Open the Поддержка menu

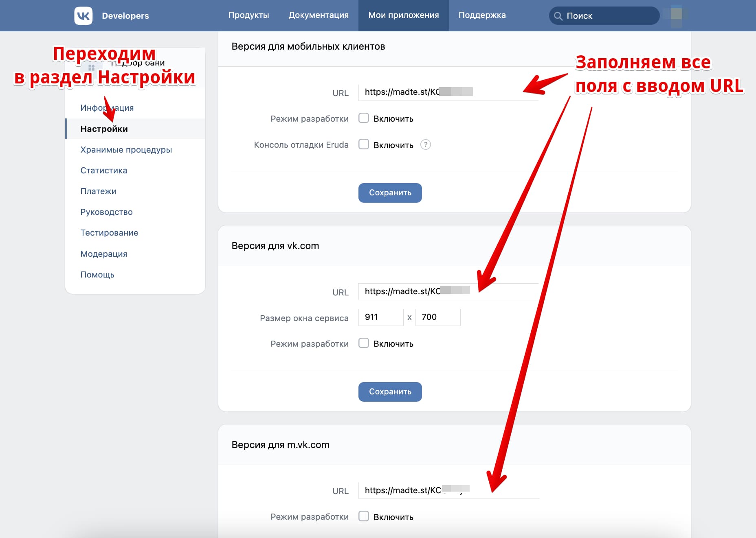[482, 15]
